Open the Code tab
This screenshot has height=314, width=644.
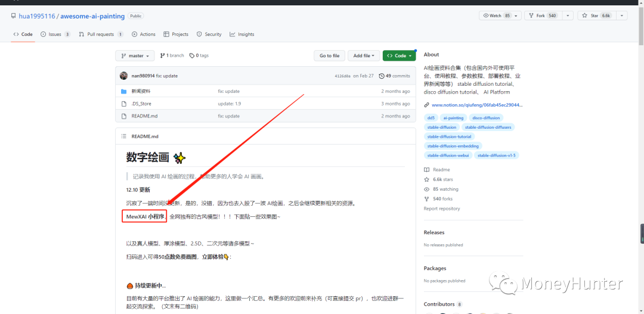point(23,35)
